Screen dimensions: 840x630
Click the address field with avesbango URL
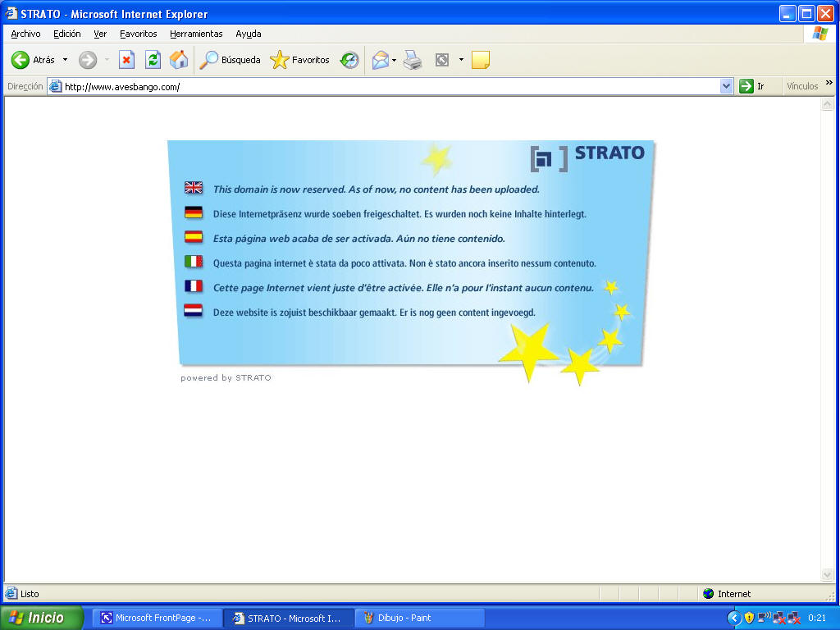click(x=391, y=87)
